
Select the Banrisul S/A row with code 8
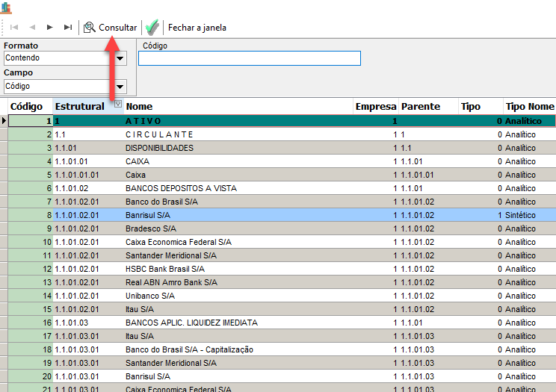pyautogui.click(x=150, y=215)
